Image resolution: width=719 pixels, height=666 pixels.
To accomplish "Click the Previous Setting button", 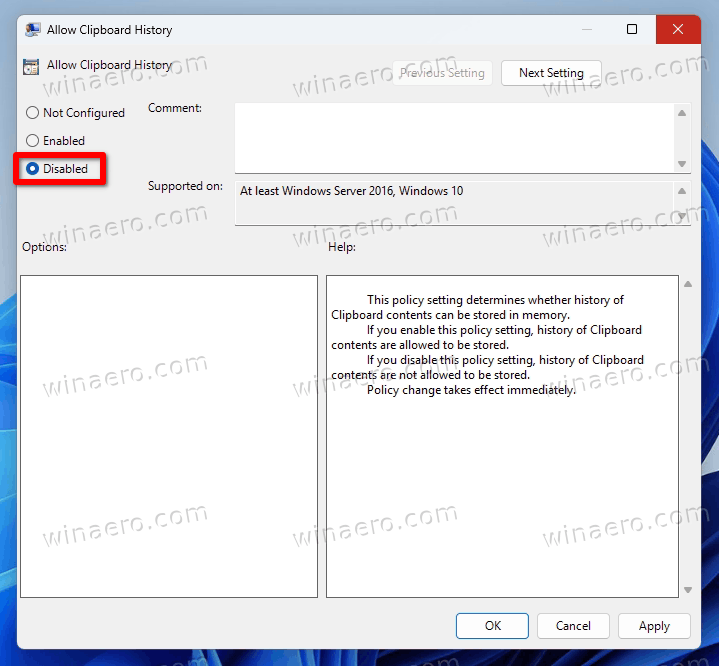I will [x=442, y=73].
